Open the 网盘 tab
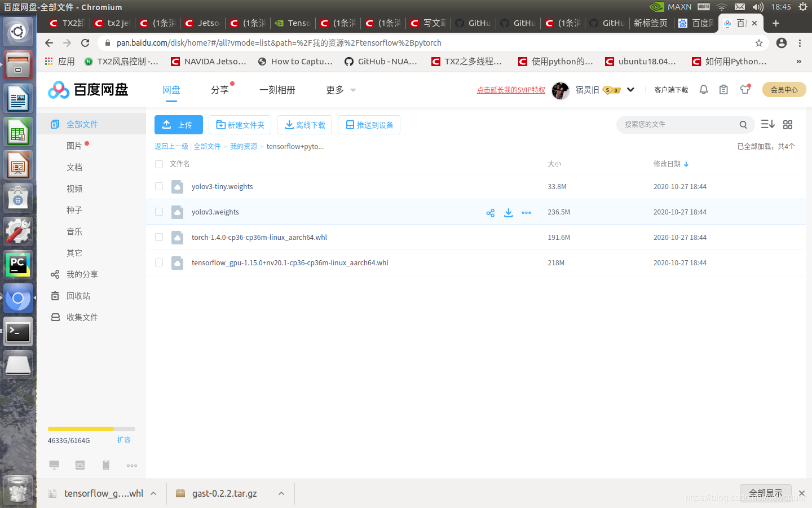812x508 pixels. tap(171, 90)
